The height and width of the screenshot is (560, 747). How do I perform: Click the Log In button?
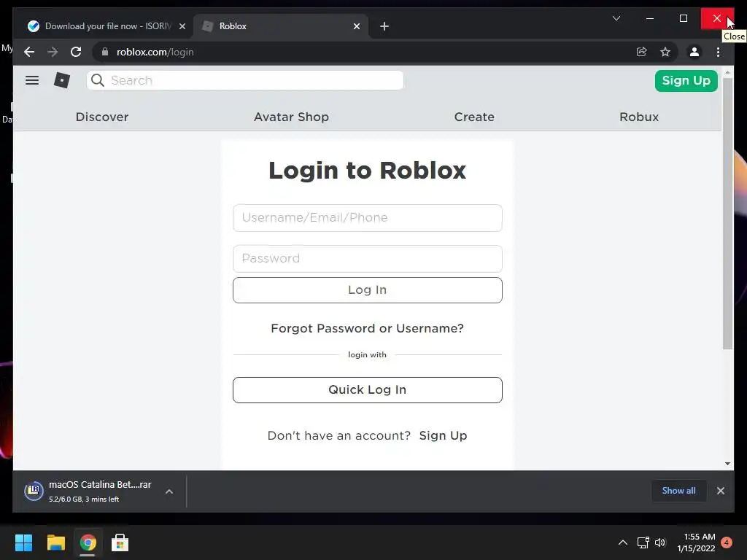(368, 290)
